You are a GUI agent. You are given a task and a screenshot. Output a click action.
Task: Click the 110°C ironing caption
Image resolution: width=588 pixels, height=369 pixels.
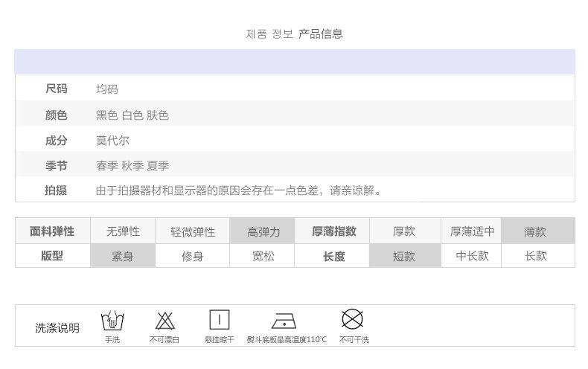(x=287, y=339)
